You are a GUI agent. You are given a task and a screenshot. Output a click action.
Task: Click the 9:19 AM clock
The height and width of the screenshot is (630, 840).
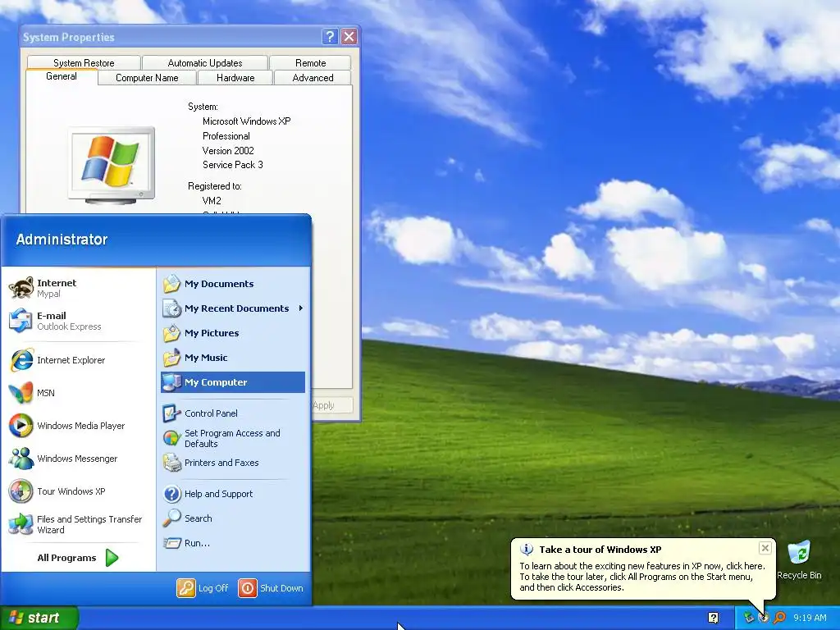click(x=810, y=618)
